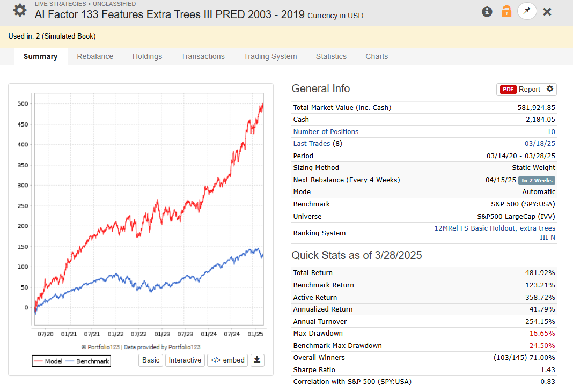This screenshot has height=392, width=573.
Task: Click the General Info heading
Action: 320,88
